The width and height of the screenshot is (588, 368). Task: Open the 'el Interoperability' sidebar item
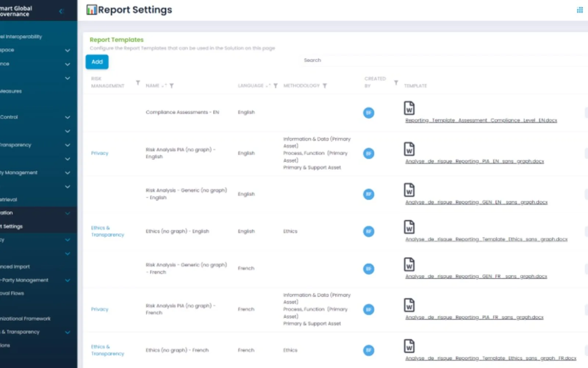(x=21, y=37)
